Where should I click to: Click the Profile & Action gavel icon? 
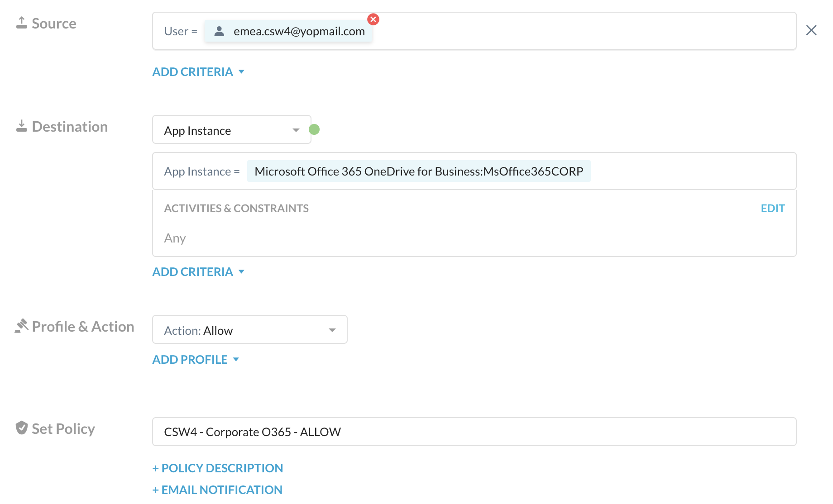click(22, 326)
